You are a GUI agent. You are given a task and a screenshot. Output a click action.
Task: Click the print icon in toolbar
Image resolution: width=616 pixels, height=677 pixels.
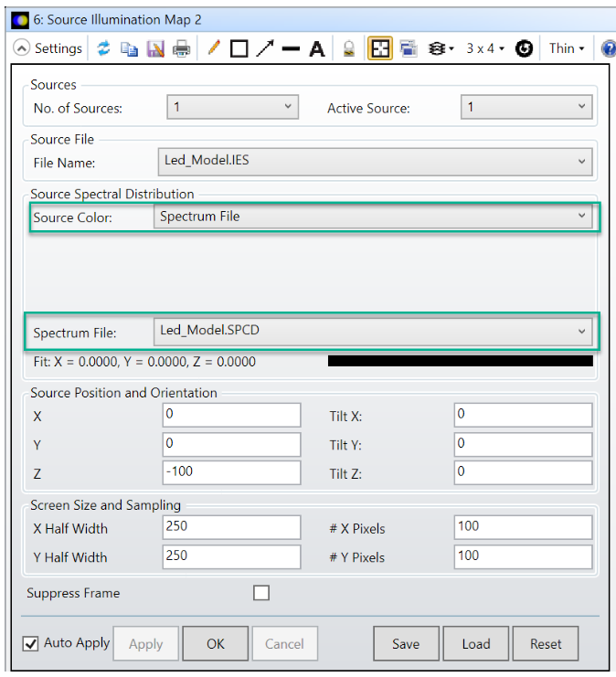click(182, 48)
